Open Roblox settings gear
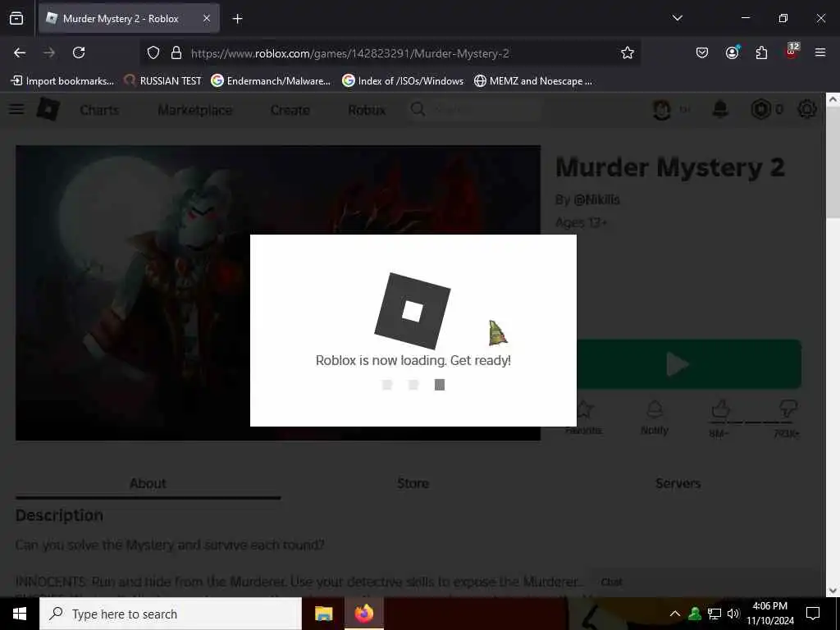Image resolution: width=840 pixels, height=630 pixels. pyautogui.click(x=807, y=109)
